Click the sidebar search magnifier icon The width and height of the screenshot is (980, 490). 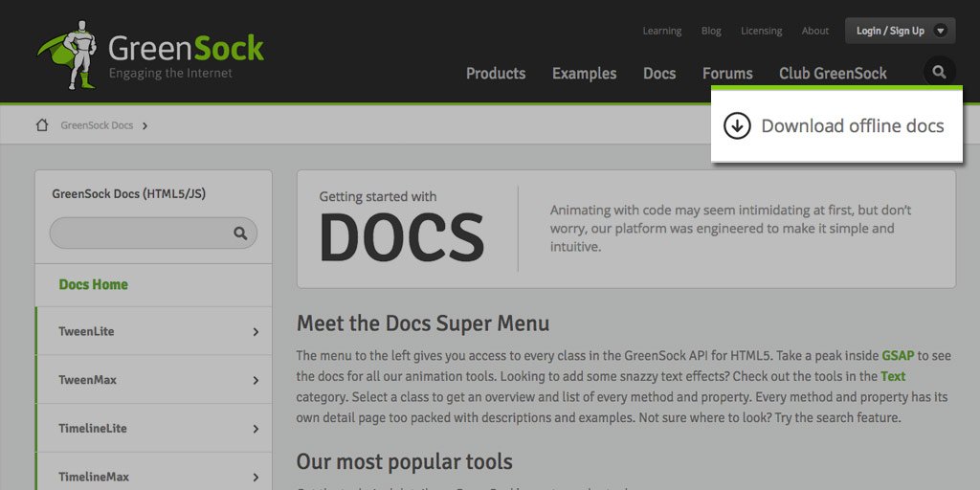(x=240, y=234)
